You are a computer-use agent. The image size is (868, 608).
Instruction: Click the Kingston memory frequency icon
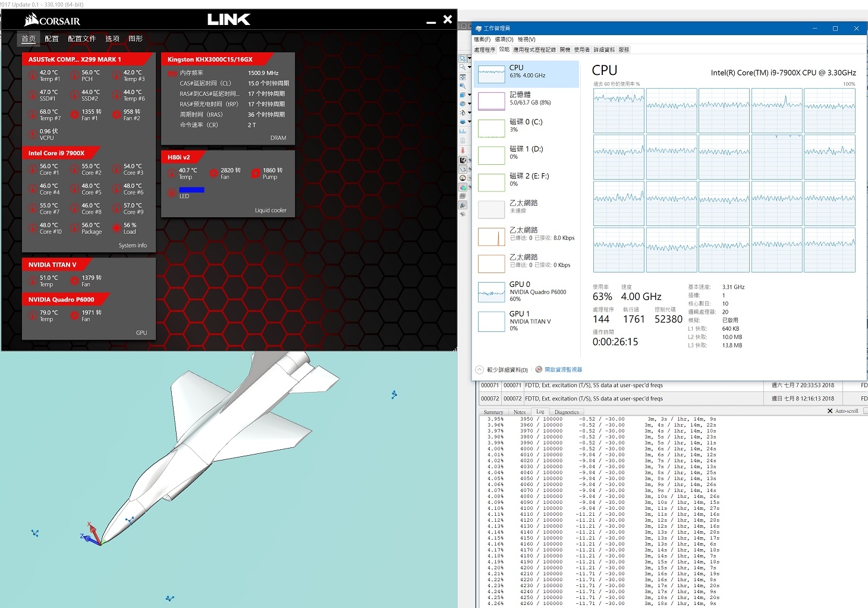coord(172,73)
